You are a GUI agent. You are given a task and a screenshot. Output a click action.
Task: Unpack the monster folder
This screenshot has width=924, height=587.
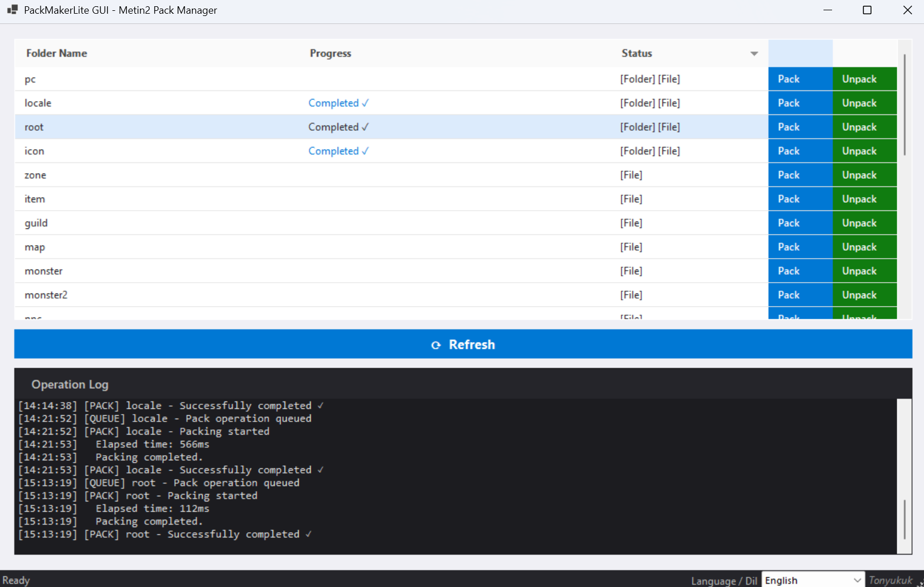tap(865, 271)
